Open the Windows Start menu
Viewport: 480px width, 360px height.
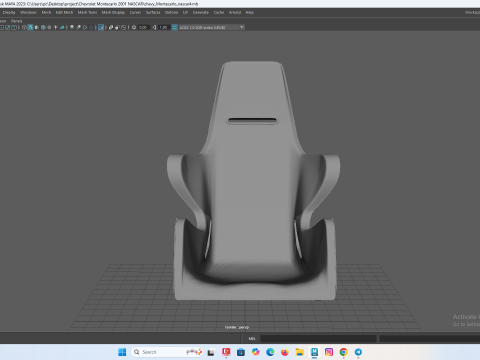pos(122,352)
